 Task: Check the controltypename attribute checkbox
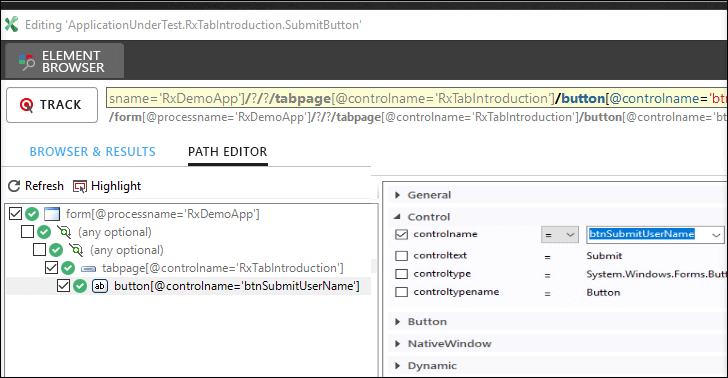[x=402, y=292]
